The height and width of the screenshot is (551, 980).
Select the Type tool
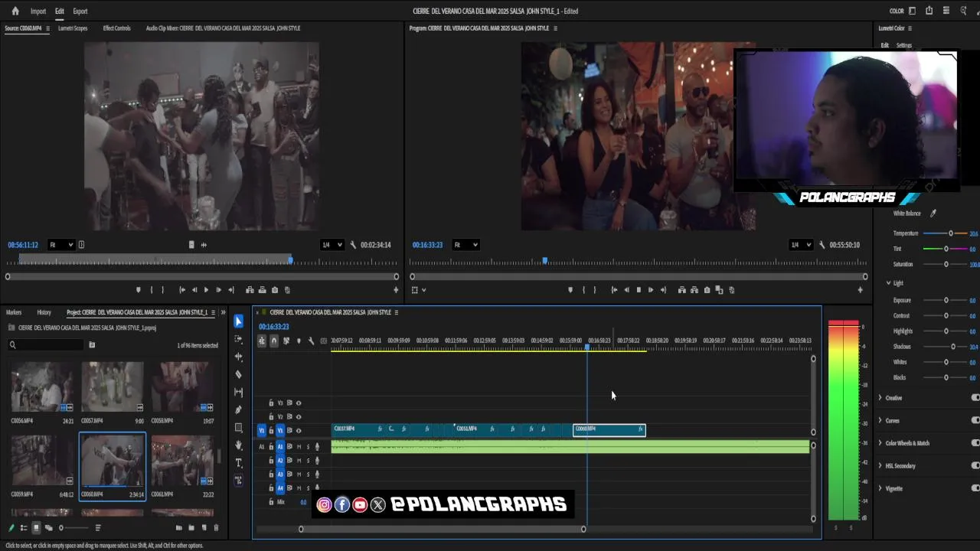(x=238, y=463)
